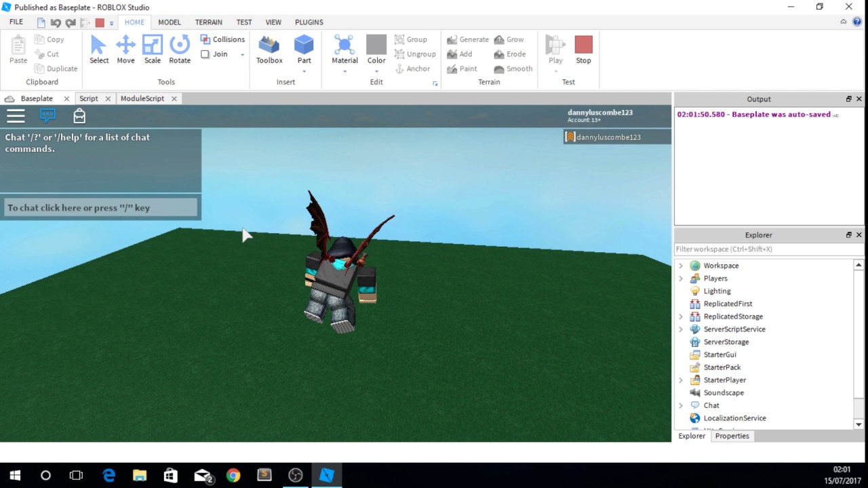Switch to the TEST ribbon tab
Screen dimensions: 868x488
point(244,22)
